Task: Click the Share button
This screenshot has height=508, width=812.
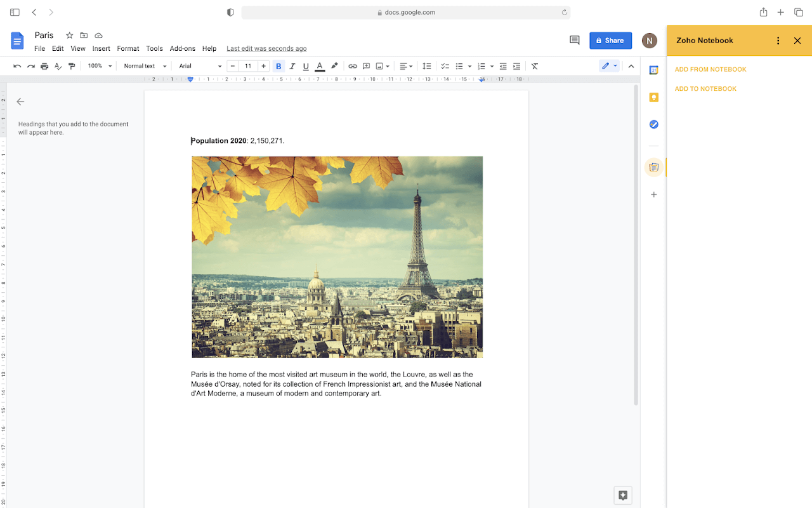Action: (x=610, y=40)
